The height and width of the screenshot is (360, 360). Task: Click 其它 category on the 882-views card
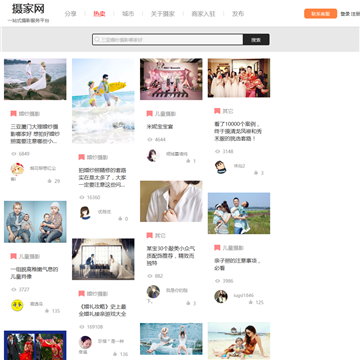(160, 236)
